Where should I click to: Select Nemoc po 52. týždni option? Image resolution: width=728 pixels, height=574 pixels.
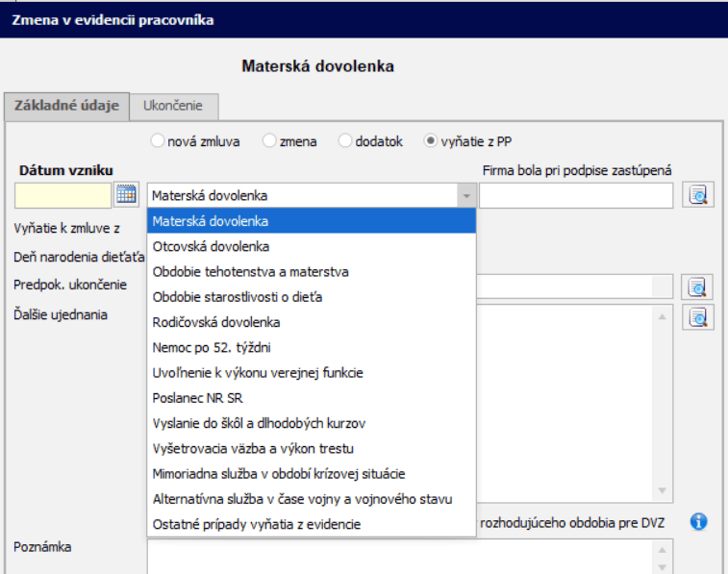coord(312,347)
